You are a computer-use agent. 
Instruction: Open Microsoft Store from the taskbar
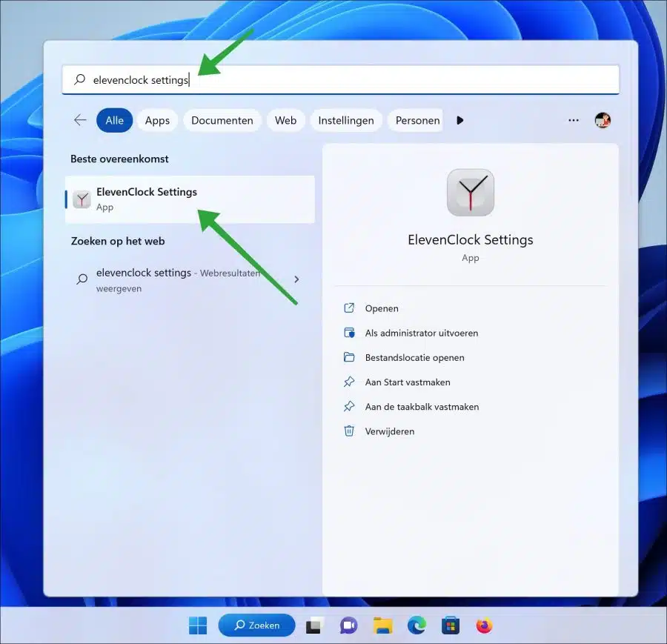pos(451,625)
